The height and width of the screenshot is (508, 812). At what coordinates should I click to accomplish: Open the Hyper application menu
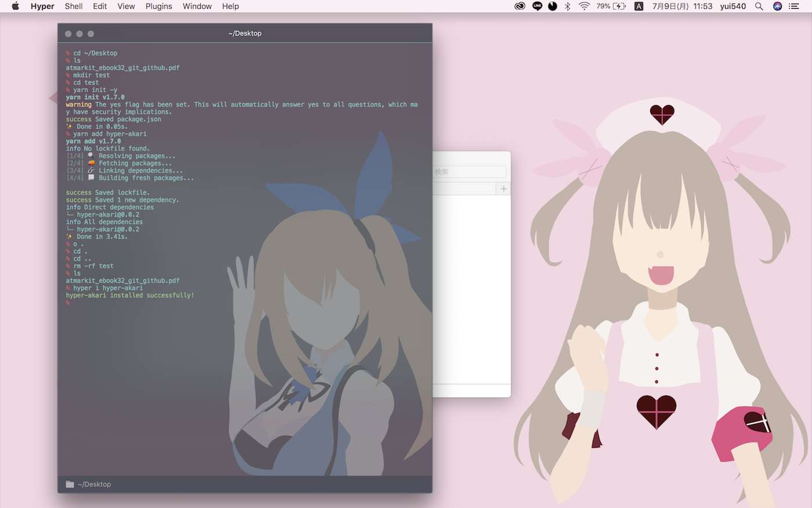click(x=42, y=6)
